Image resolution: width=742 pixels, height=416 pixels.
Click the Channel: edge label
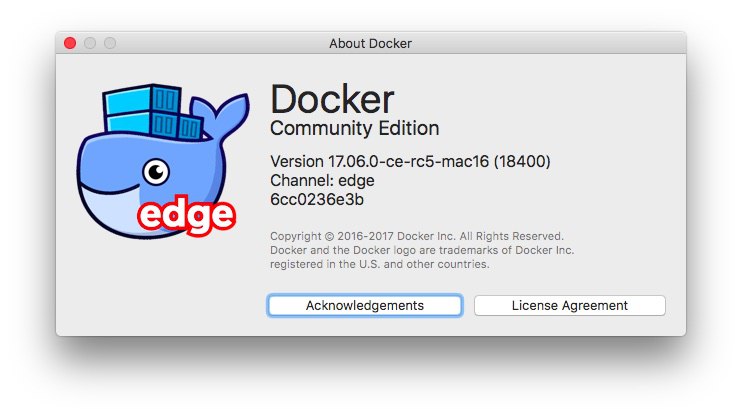tap(322, 180)
